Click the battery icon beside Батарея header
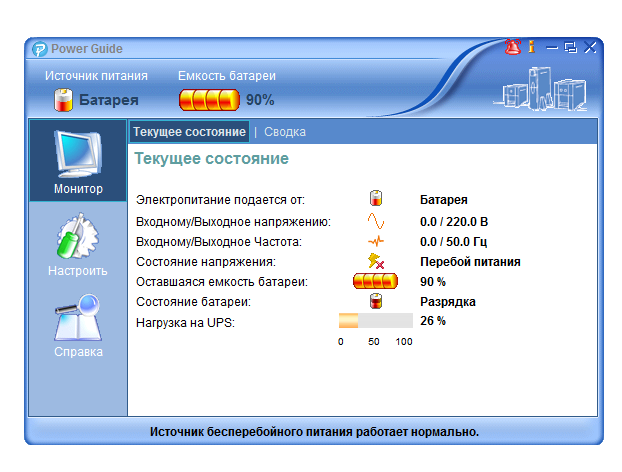The height and width of the screenshot is (472, 622). coord(63,100)
